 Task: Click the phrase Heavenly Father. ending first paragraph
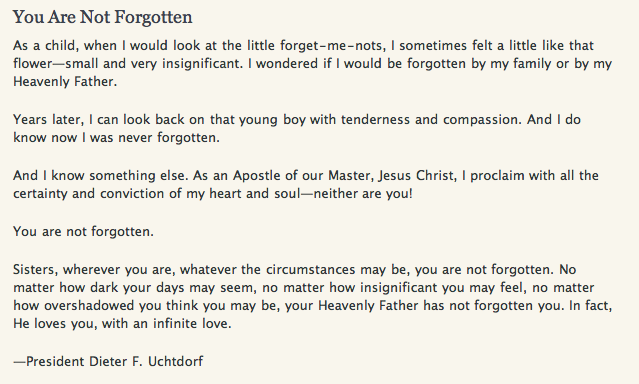(65, 82)
